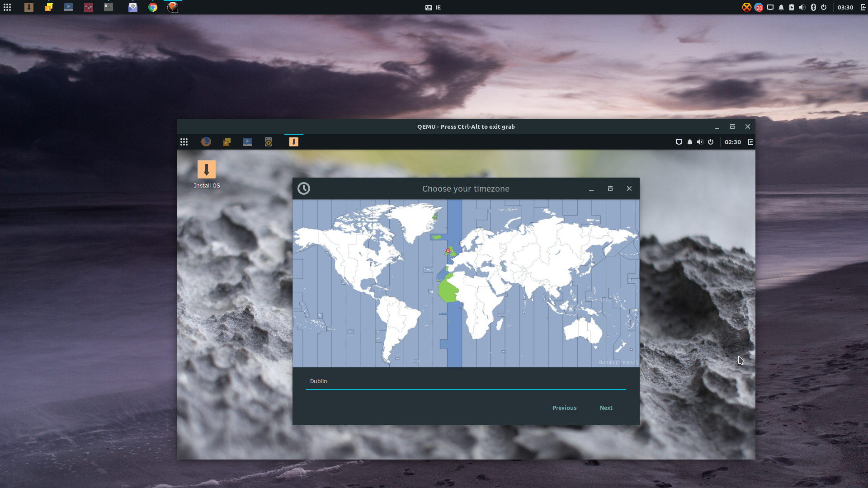Maximize the QEMU window
The height and width of the screenshot is (488, 868).
(x=732, y=127)
